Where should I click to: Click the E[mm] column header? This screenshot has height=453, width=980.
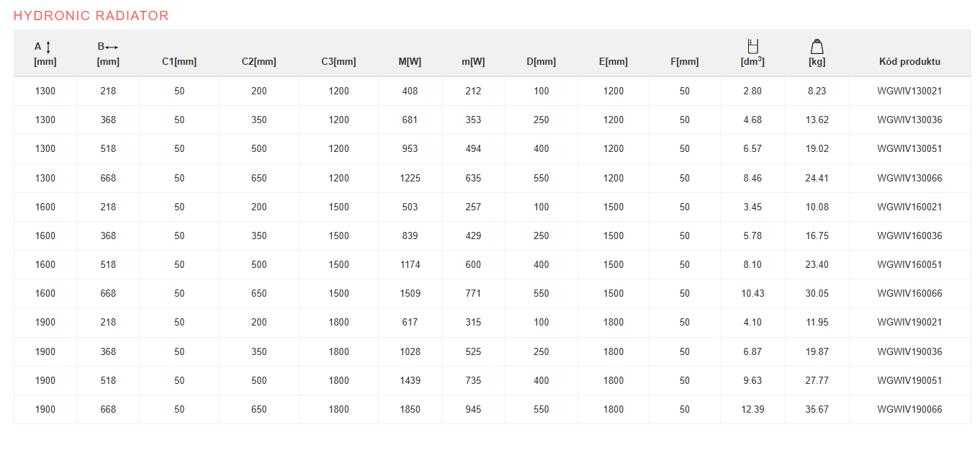click(613, 62)
